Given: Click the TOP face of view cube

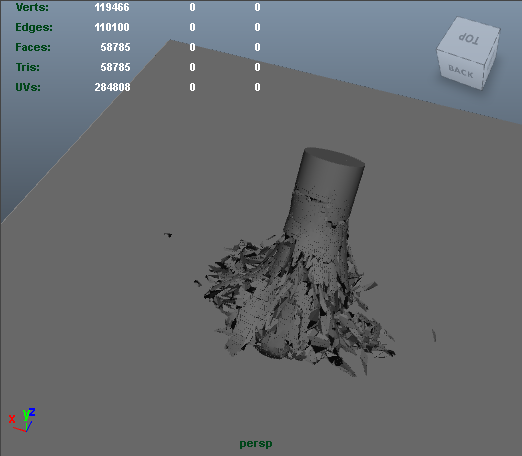Looking at the screenshot, I should 469,38.
